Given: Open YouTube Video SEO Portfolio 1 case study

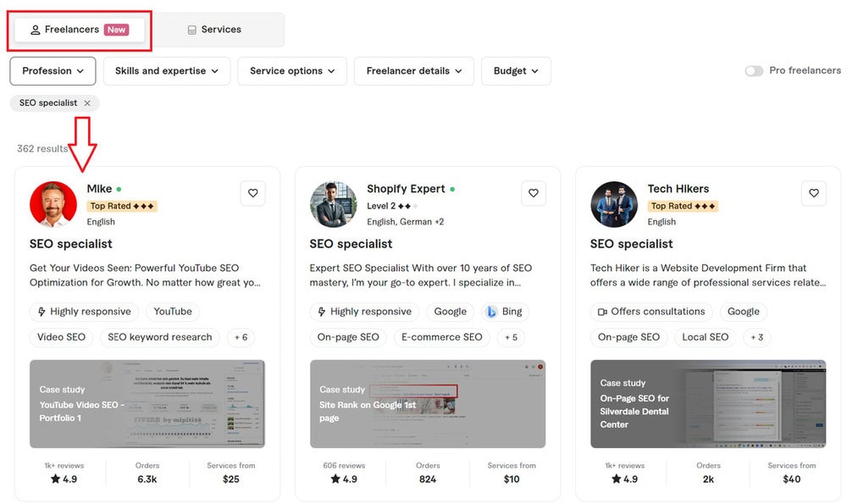Looking at the screenshot, I should click(147, 404).
